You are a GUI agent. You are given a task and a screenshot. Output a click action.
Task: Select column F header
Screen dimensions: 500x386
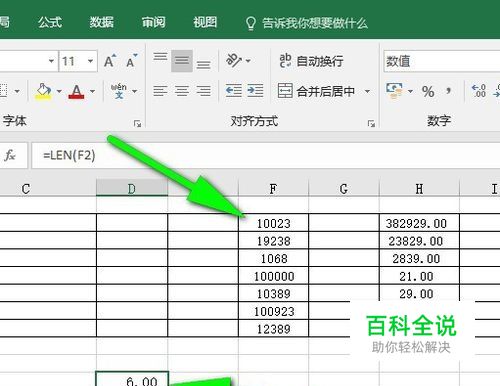coord(273,189)
